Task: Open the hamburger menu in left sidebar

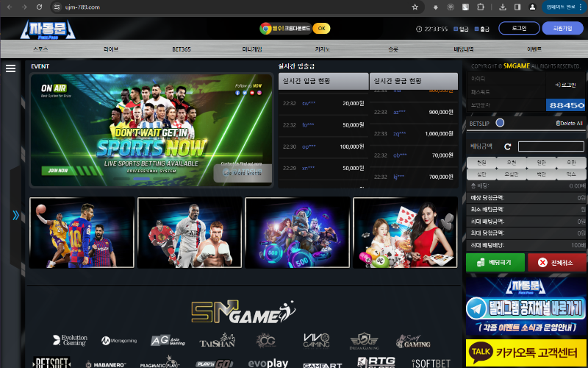Action: pos(10,68)
